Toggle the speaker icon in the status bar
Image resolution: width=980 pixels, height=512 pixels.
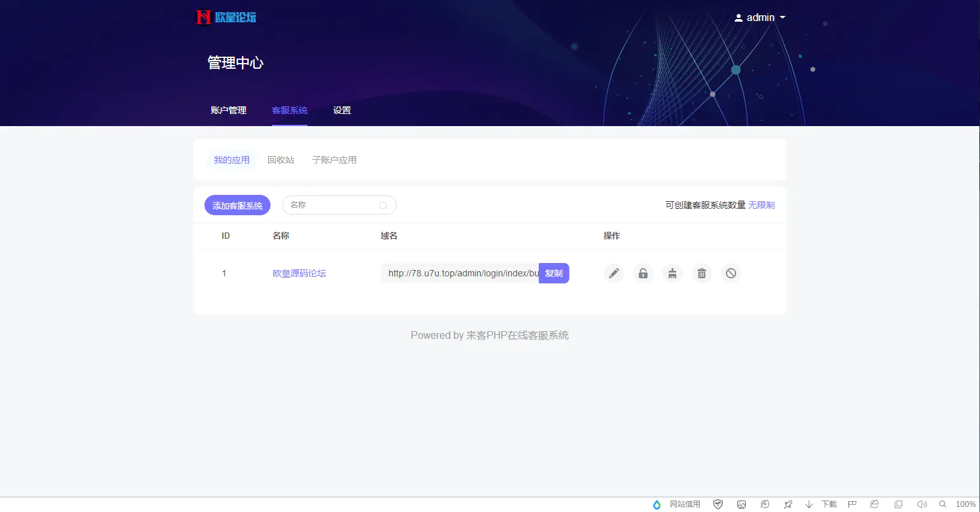point(921,504)
